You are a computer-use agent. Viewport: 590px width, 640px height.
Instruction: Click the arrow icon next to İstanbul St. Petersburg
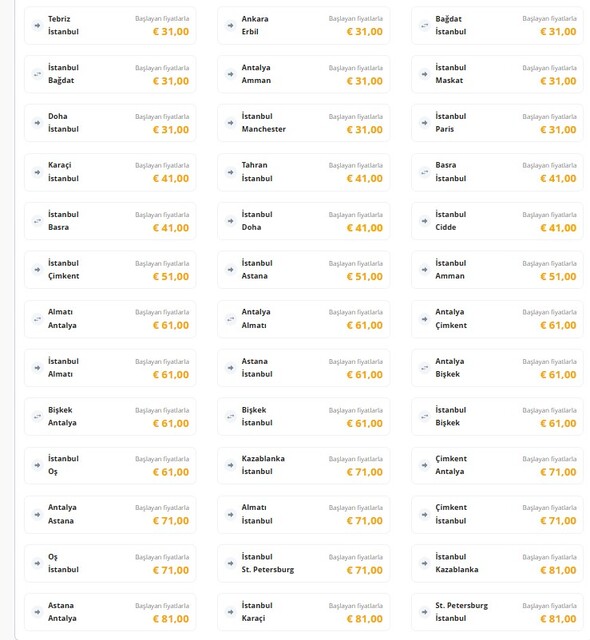[231, 563]
